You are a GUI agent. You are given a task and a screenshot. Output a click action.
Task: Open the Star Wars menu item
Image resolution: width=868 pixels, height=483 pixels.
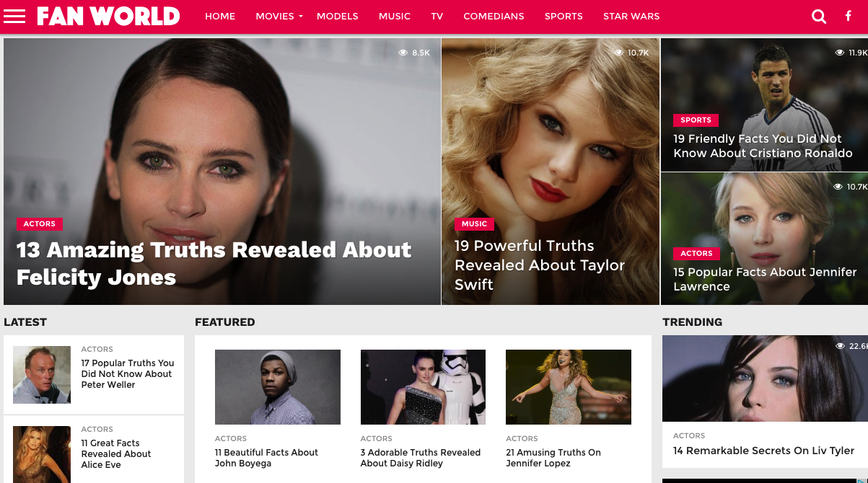point(631,16)
